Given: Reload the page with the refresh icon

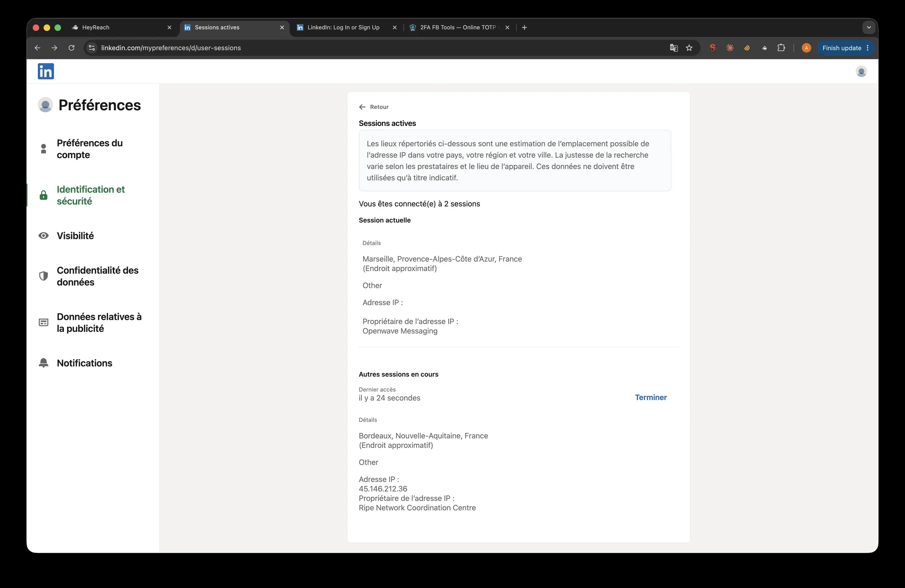Looking at the screenshot, I should coord(71,48).
